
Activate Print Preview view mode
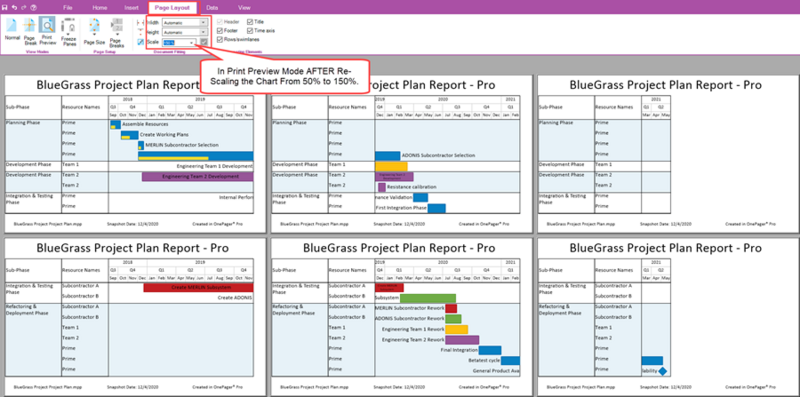47,31
